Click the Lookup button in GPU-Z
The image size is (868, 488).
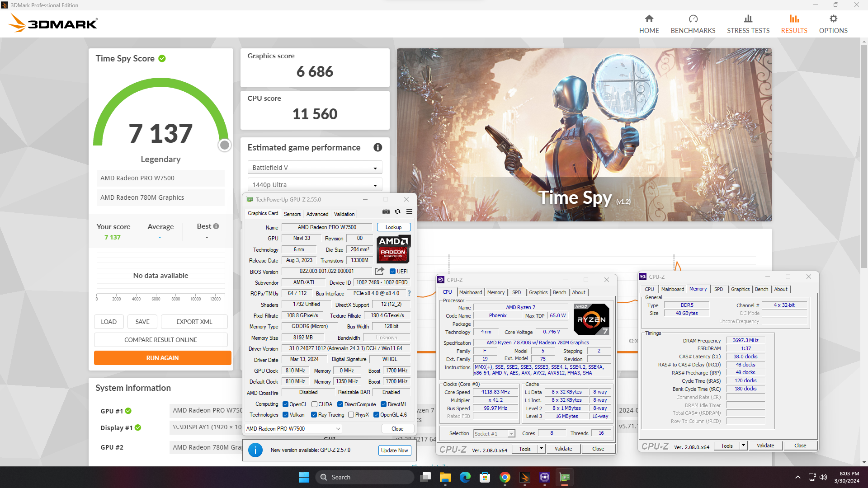(x=393, y=227)
